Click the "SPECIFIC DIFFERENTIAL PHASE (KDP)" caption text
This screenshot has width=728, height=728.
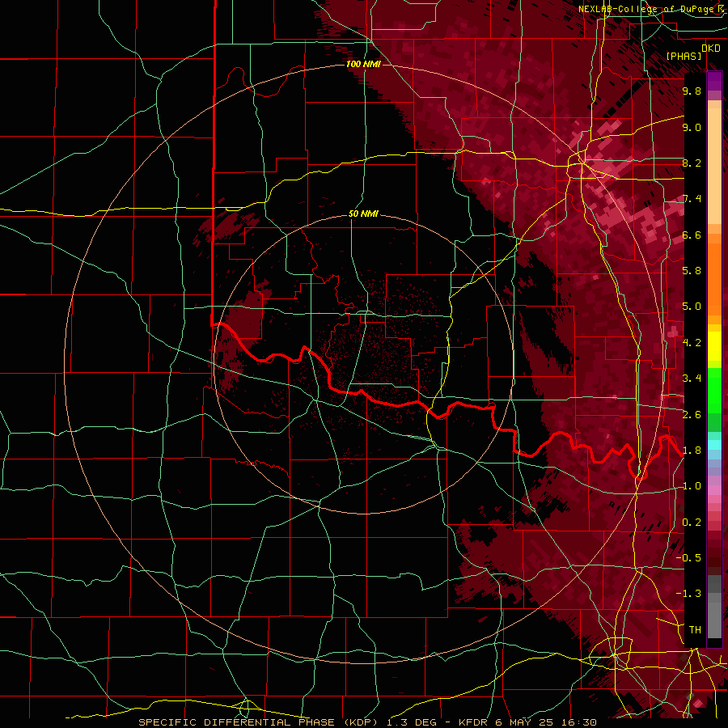tap(260, 722)
